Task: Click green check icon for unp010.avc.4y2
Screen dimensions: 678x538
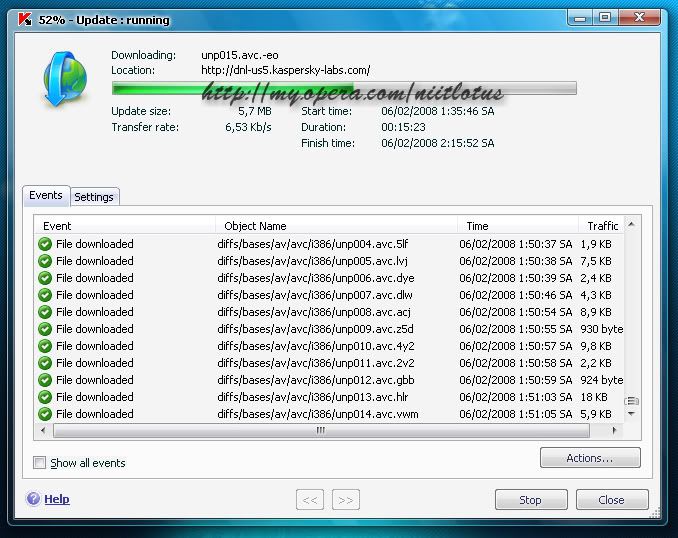Action: click(45, 346)
